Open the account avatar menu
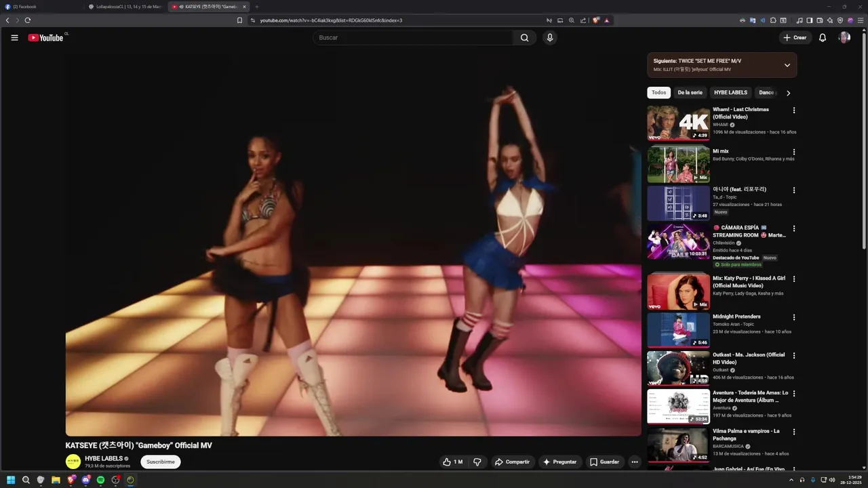The image size is (868, 488). point(844,38)
